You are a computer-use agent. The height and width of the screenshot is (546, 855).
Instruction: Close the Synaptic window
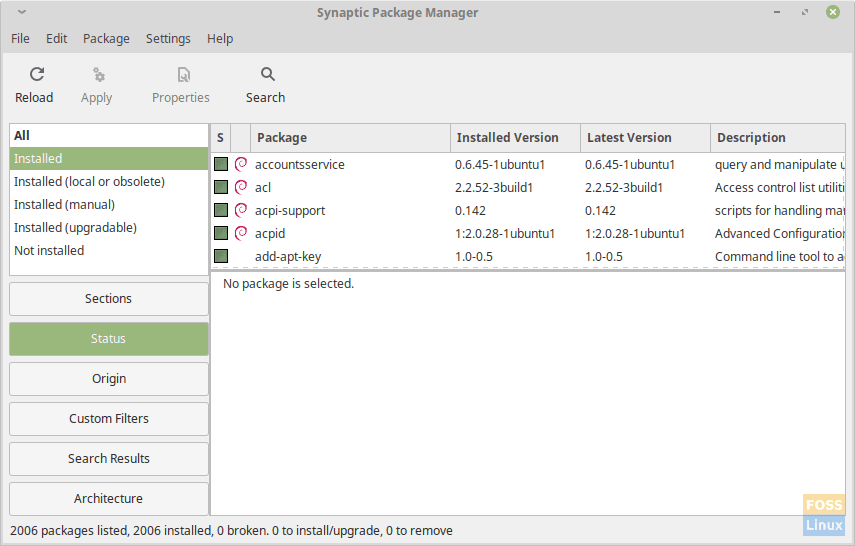[833, 12]
